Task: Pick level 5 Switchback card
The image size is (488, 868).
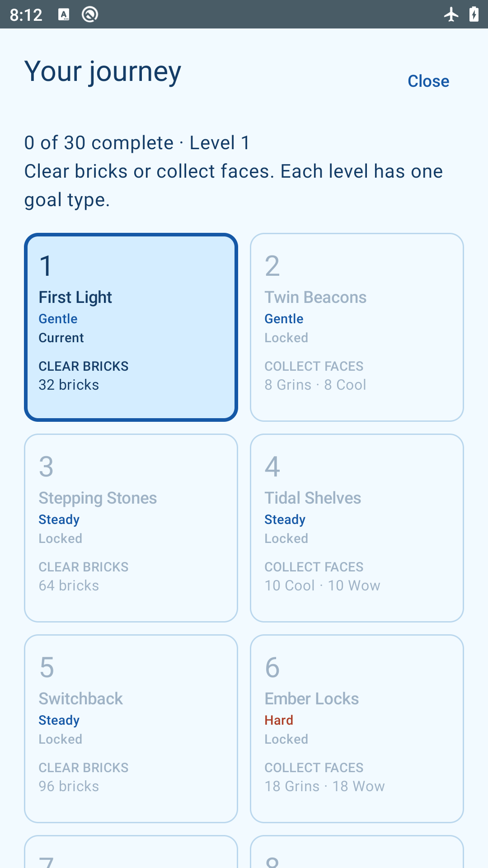Action: [x=131, y=729]
